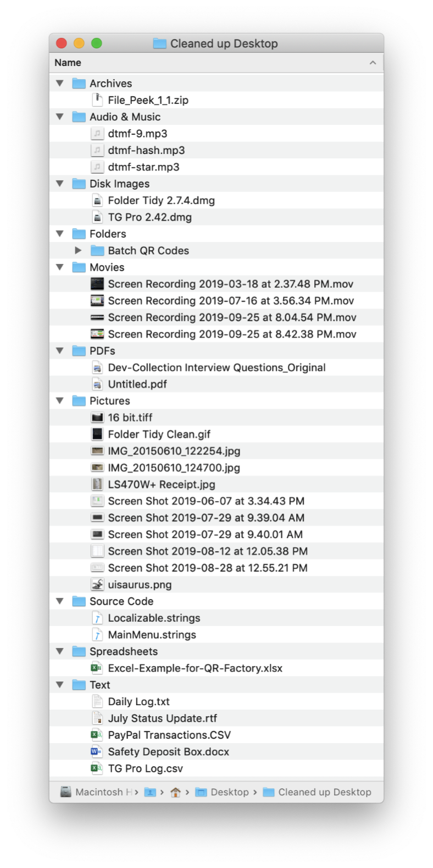Collapse the Archives section disclosure triangle
The height and width of the screenshot is (868, 433).
click(59, 83)
